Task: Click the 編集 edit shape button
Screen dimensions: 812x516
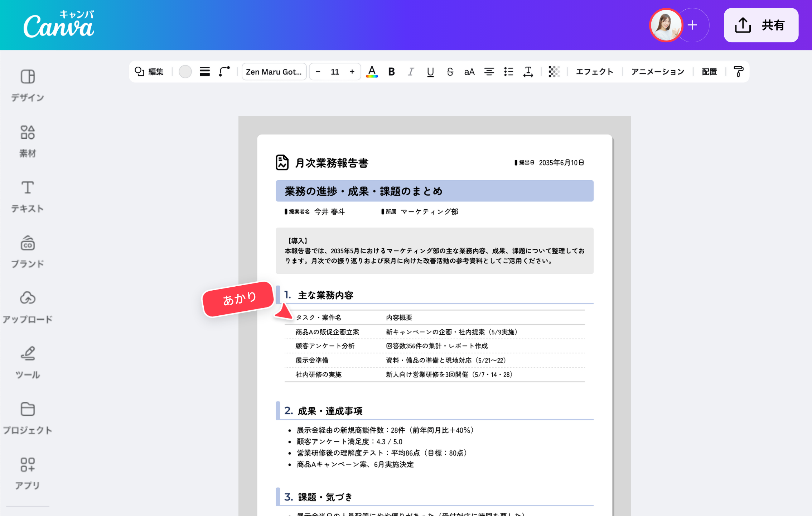Action: pos(149,72)
